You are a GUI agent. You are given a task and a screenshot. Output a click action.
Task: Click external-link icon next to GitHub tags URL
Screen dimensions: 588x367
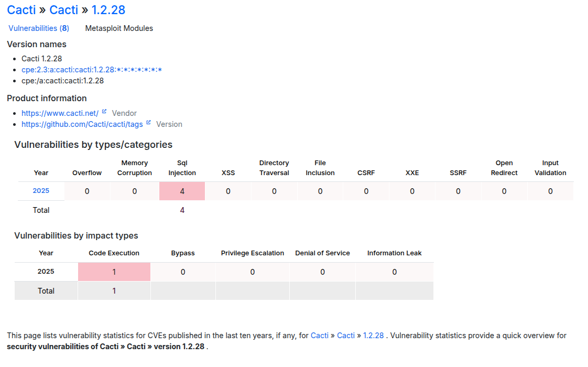coord(148,122)
